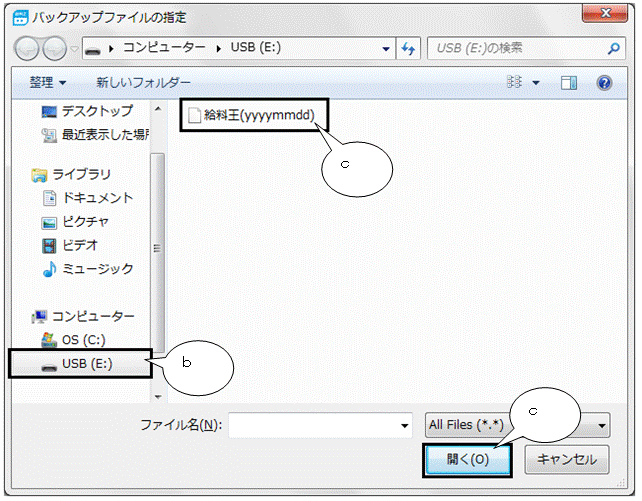The image size is (642, 501).
Task: Click the documents icon in sidebar
Action: (x=50, y=198)
